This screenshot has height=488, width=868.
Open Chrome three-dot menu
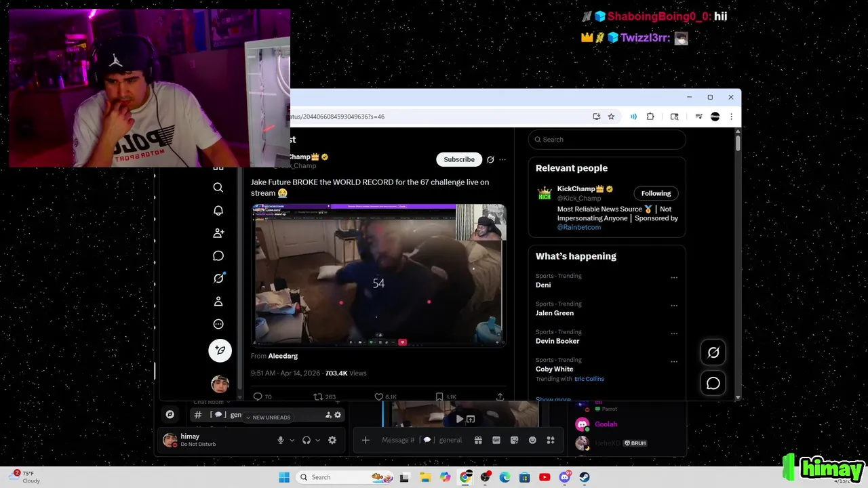tap(731, 117)
